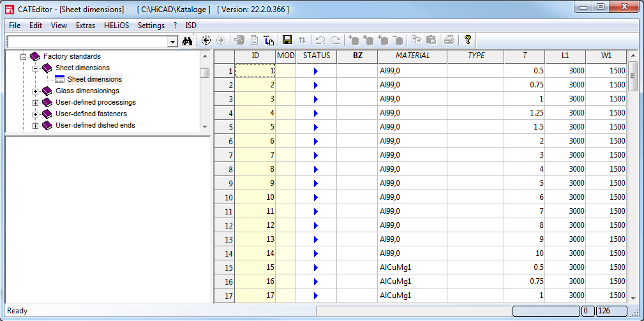The width and height of the screenshot is (644, 321).
Task: Open the Extras menu
Action: click(x=85, y=26)
